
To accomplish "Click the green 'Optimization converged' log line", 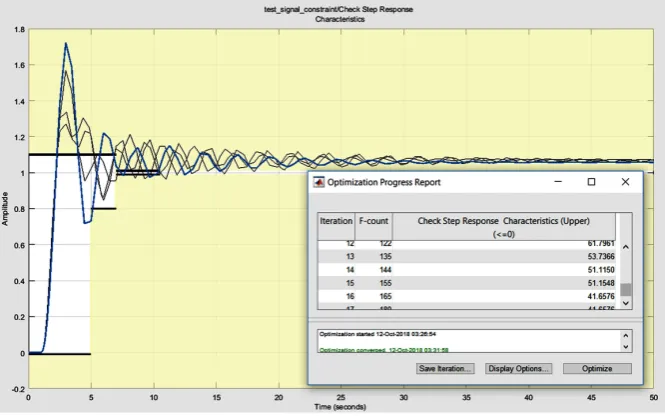I will click(x=384, y=350).
